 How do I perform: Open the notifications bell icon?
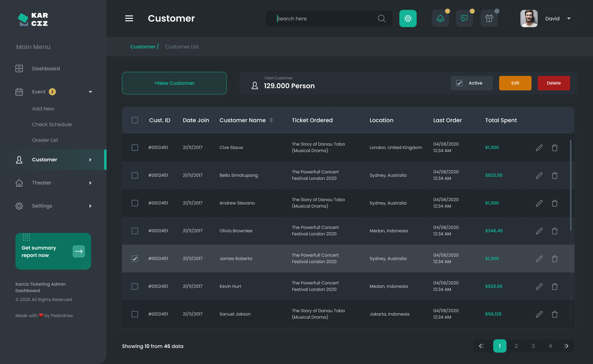[440, 19]
